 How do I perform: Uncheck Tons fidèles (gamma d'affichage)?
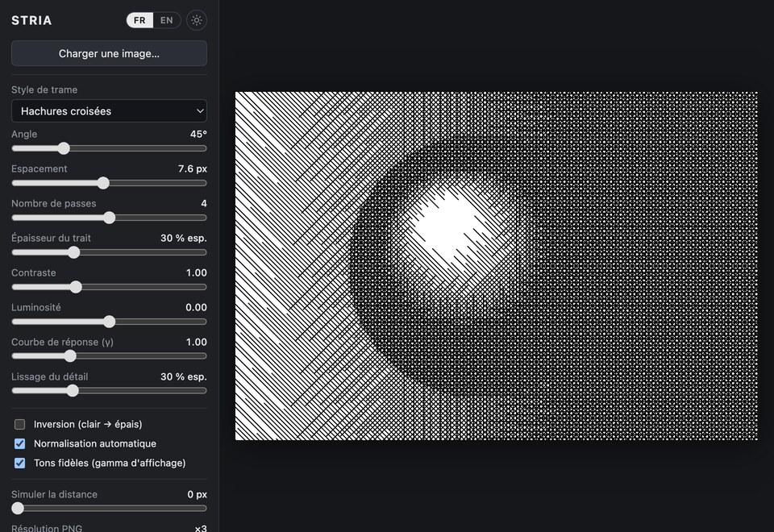19,463
